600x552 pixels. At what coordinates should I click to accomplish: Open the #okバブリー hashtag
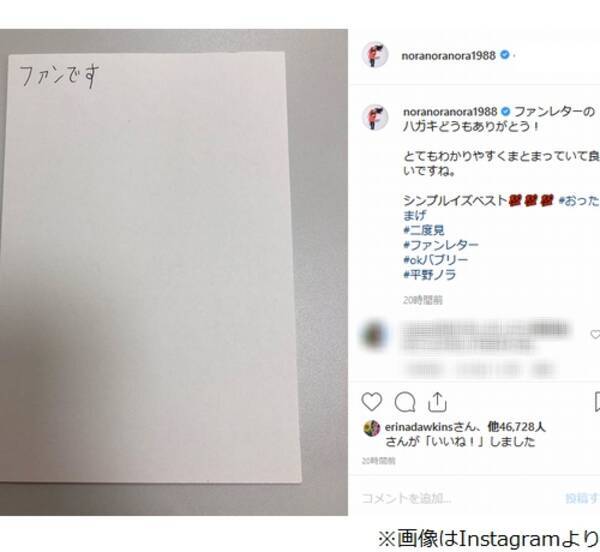click(435, 260)
